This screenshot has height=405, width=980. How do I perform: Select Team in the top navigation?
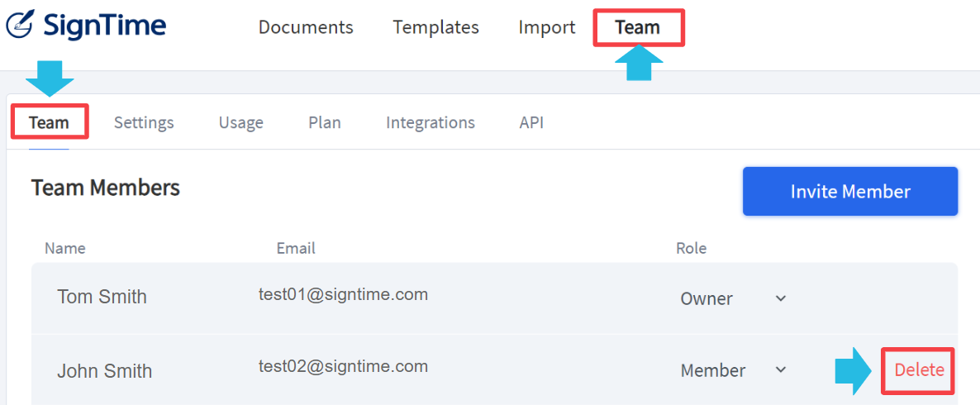[x=638, y=27]
